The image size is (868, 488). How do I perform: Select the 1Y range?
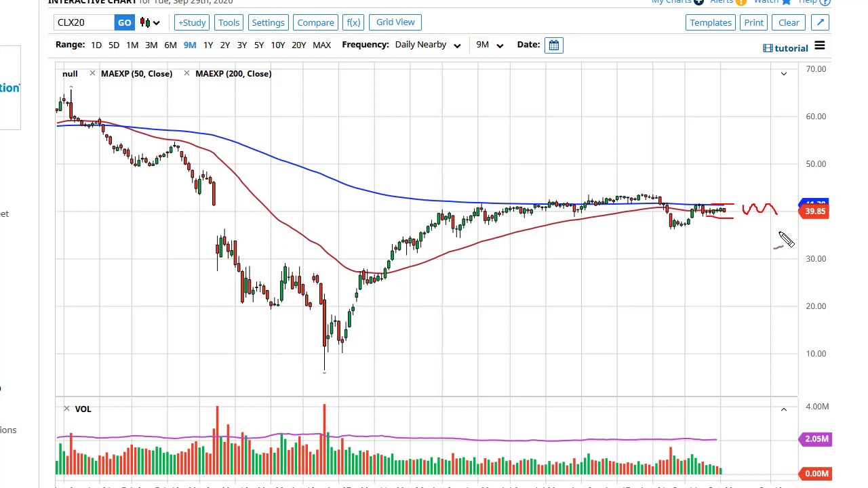(x=208, y=45)
